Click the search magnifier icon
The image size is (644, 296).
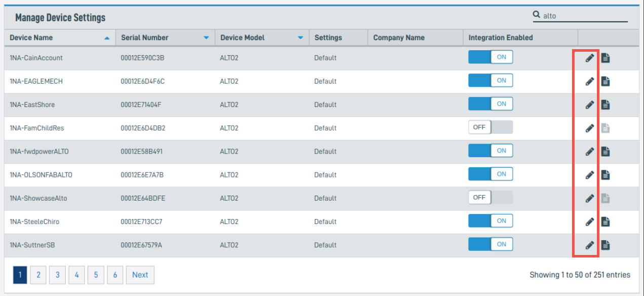537,15
